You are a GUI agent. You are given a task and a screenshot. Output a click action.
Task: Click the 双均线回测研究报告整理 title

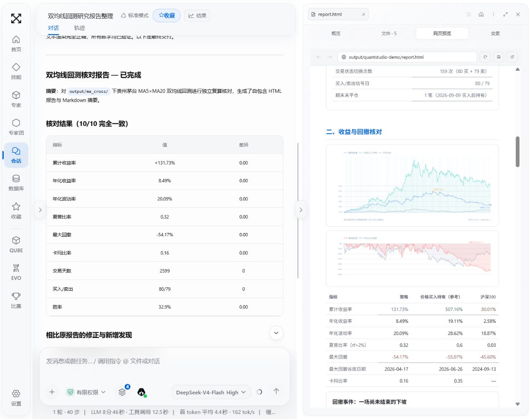80,16
